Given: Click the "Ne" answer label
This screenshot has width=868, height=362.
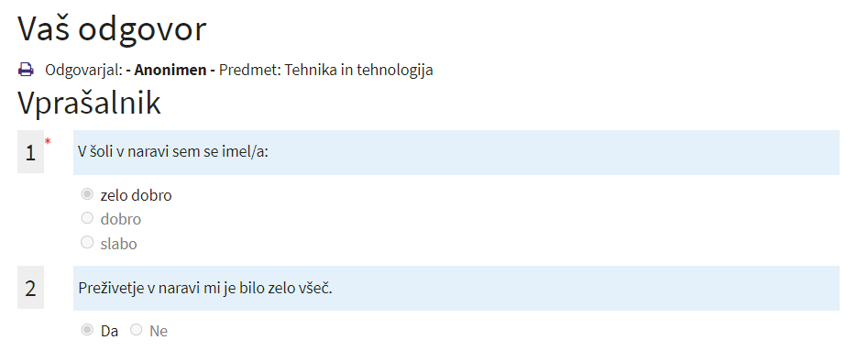Looking at the screenshot, I should [x=159, y=332].
